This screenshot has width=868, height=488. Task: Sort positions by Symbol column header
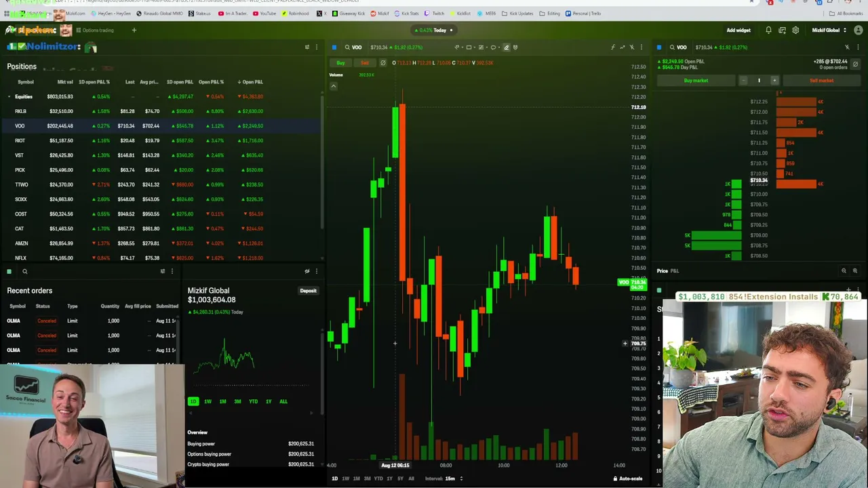point(25,82)
